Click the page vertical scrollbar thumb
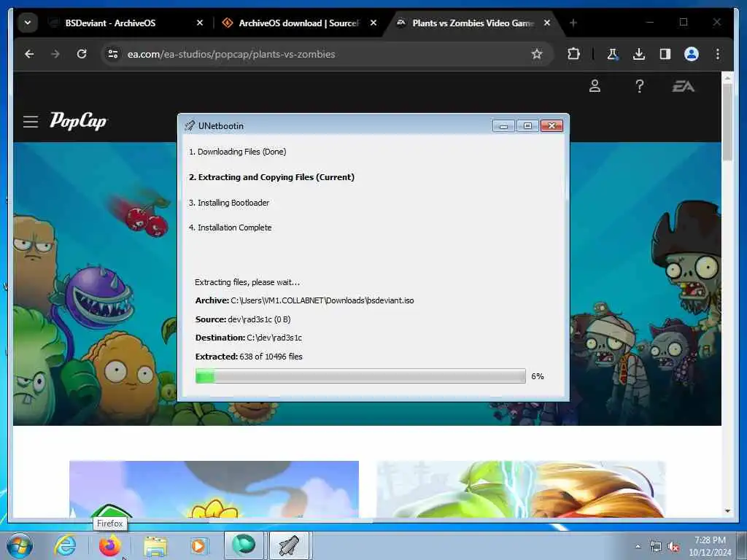Screen dimensions: 747x560 click(727, 122)
